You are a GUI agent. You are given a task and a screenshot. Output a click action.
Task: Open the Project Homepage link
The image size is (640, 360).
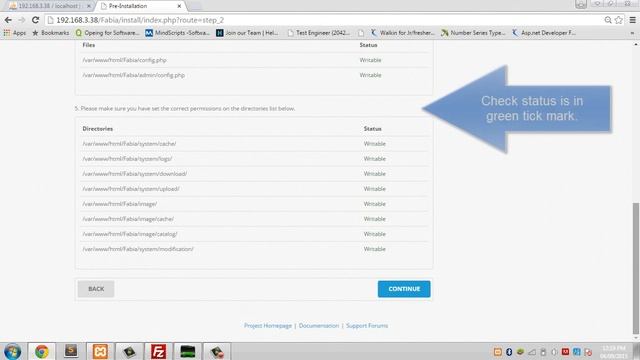(x=268, y=326)
